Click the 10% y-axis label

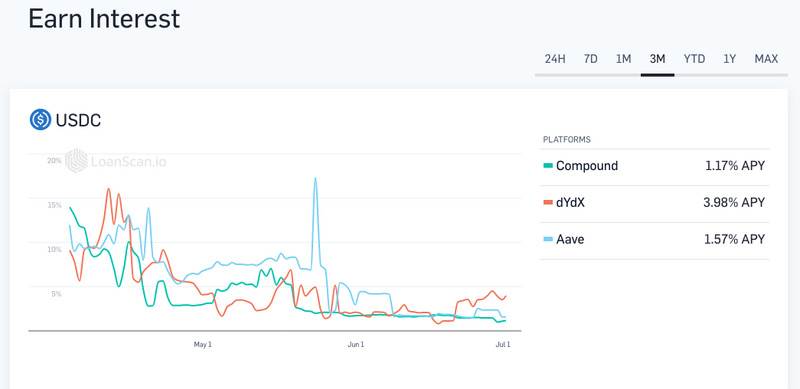[55, 250]
